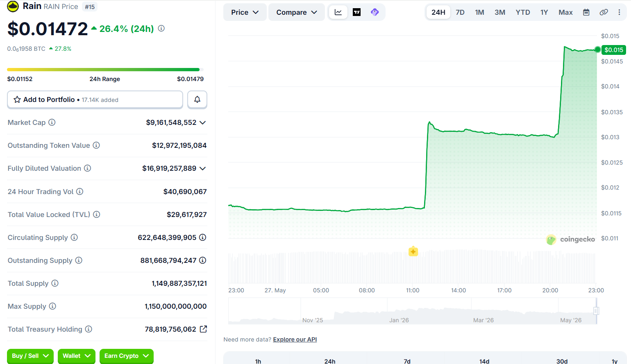Click the Total Supply value 1,149,887,357,121
Screen dimensions: 631x364
[x=179, y=283]
